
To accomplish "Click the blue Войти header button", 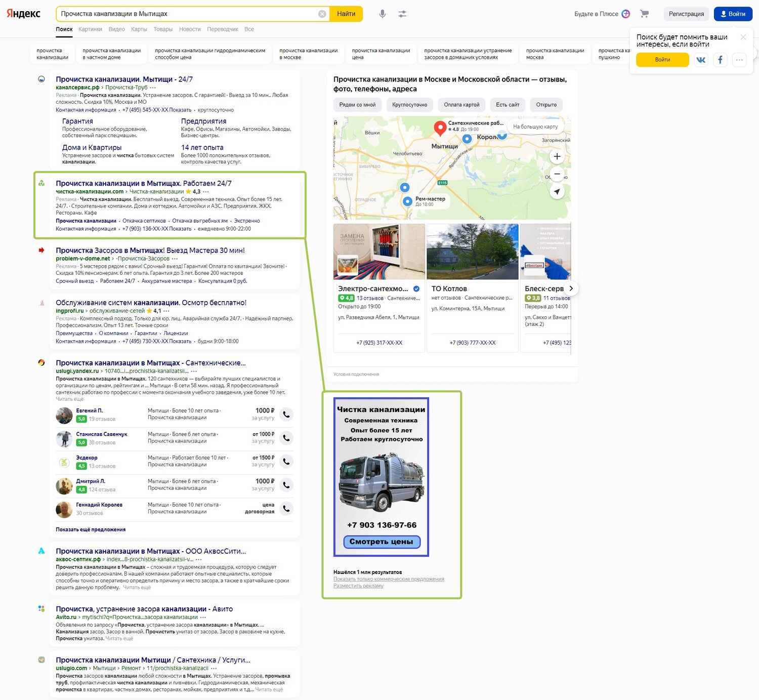I will click(x=733, y=14).
